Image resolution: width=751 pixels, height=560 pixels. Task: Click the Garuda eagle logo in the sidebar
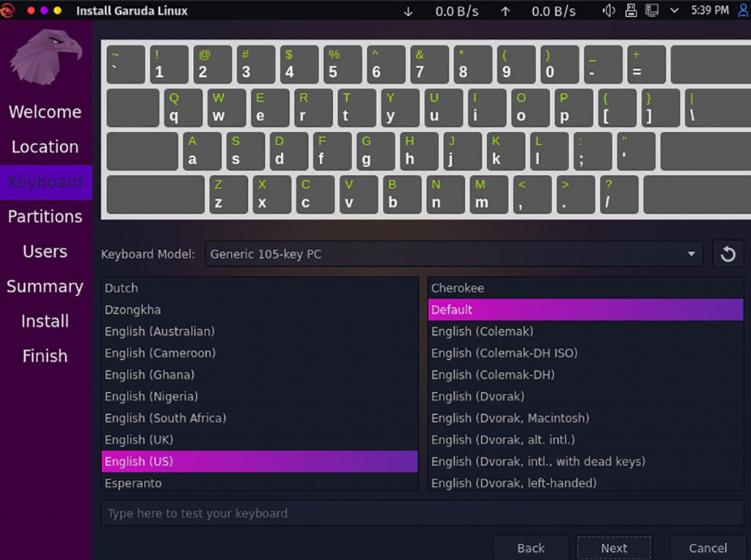45,57
